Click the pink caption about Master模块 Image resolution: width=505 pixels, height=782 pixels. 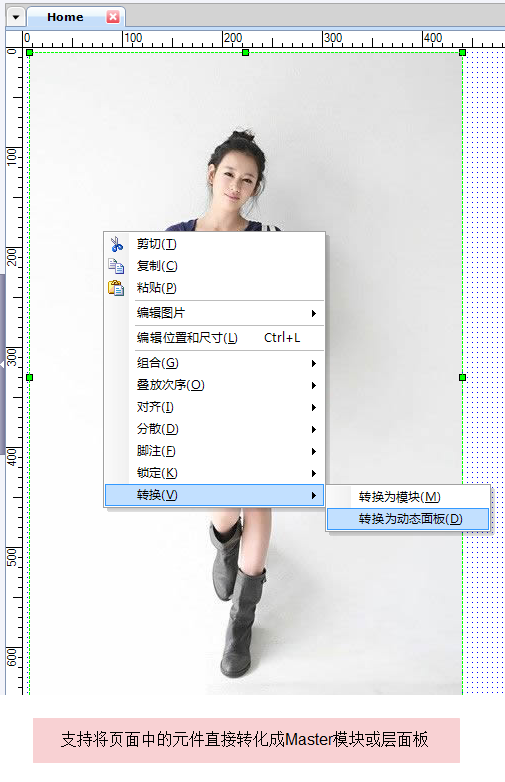click(246, 740)
